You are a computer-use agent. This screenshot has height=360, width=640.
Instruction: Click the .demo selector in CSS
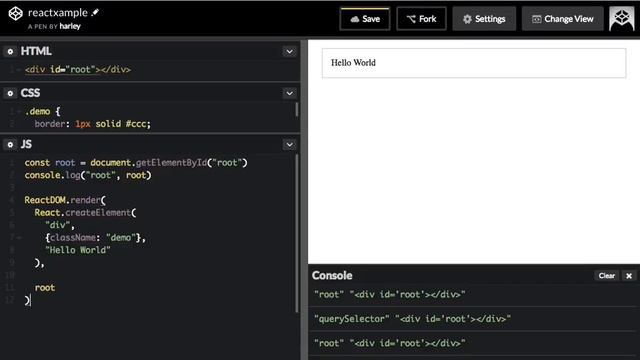(x=38, y=111)
